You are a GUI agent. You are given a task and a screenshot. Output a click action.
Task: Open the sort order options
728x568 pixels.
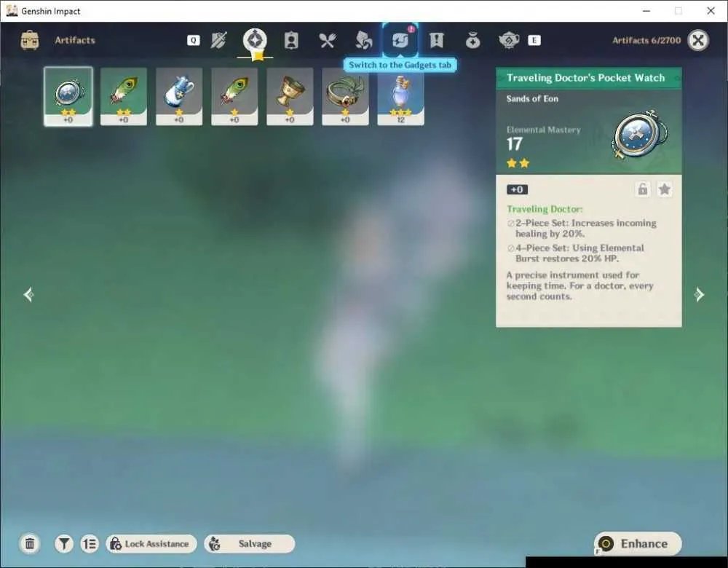pyautogui.click(x=90, y=543)
